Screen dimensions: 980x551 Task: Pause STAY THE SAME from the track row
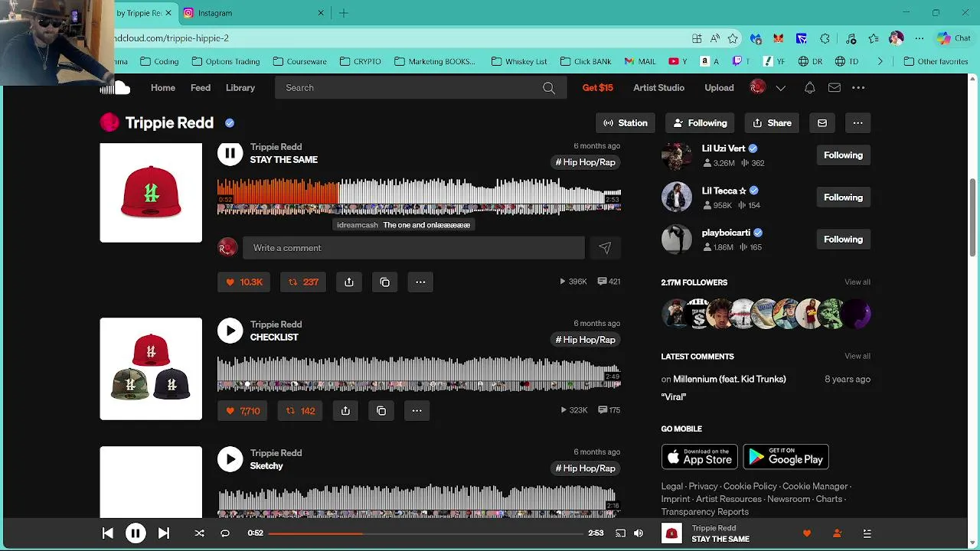coord(230,153)
